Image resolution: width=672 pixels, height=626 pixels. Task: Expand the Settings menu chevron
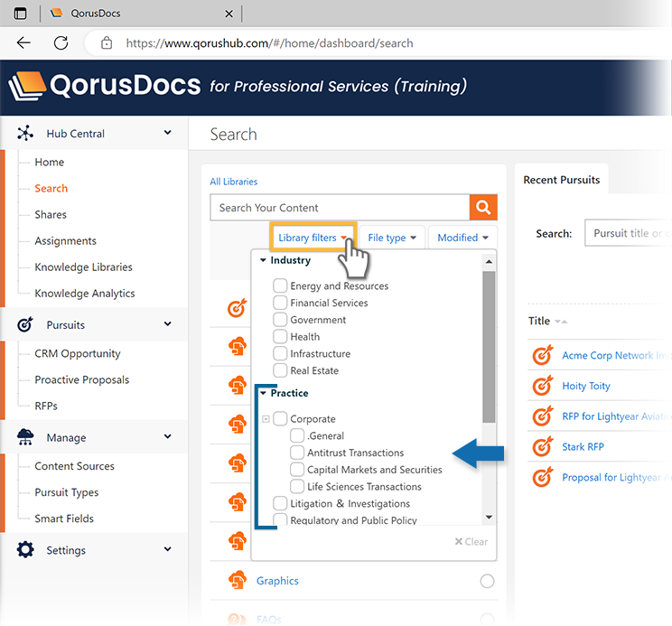point(168,549)
